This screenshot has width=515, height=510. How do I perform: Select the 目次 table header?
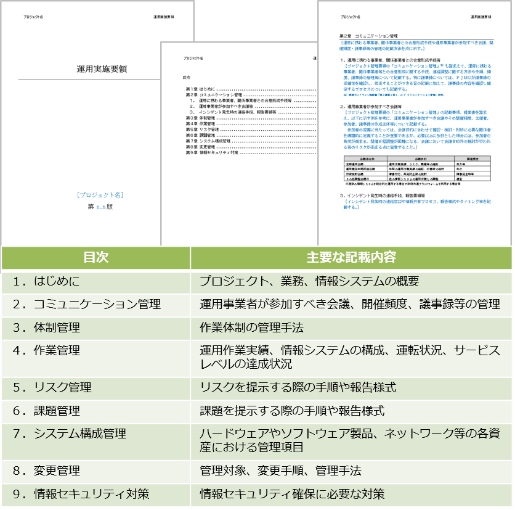point(96,258)
